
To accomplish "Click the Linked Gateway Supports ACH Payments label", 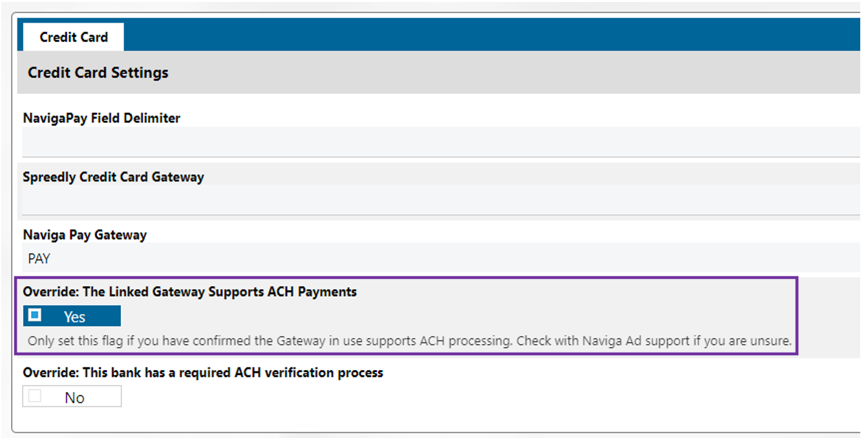I will (189, 292).
